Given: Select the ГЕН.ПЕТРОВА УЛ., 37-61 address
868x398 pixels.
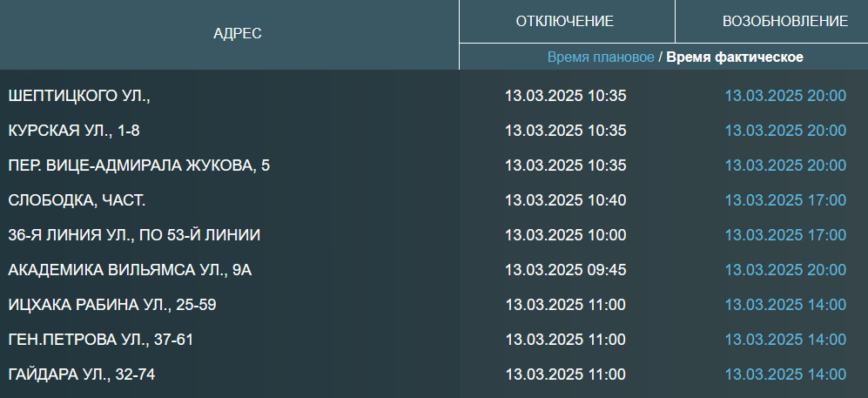Looking at the screenshot, I should 100,340.
